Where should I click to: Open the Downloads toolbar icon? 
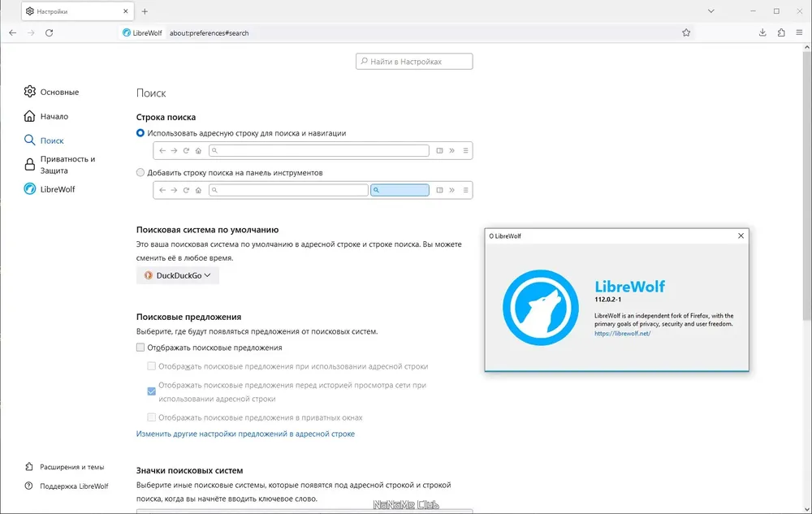pos(762,32)
